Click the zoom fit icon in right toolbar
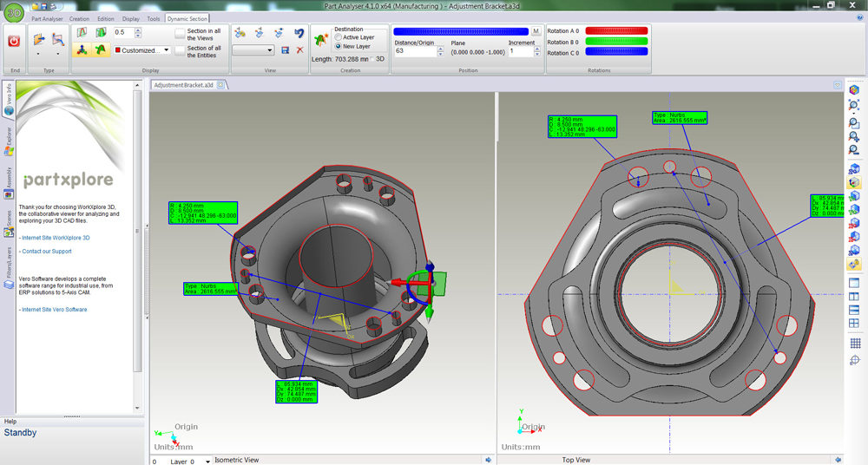Image resolution: width=868 pixels, height=465 pixels. (853, 105)
